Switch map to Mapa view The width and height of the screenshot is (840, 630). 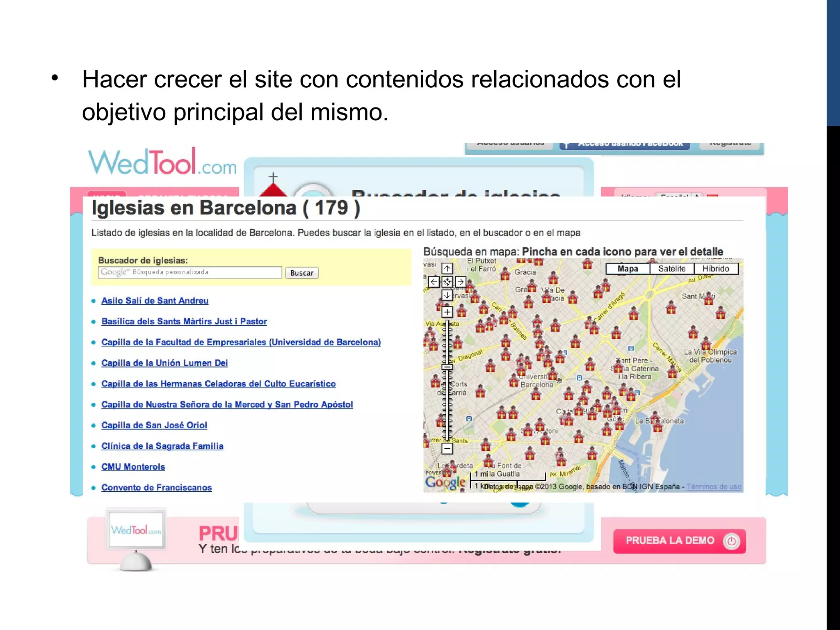628,269
